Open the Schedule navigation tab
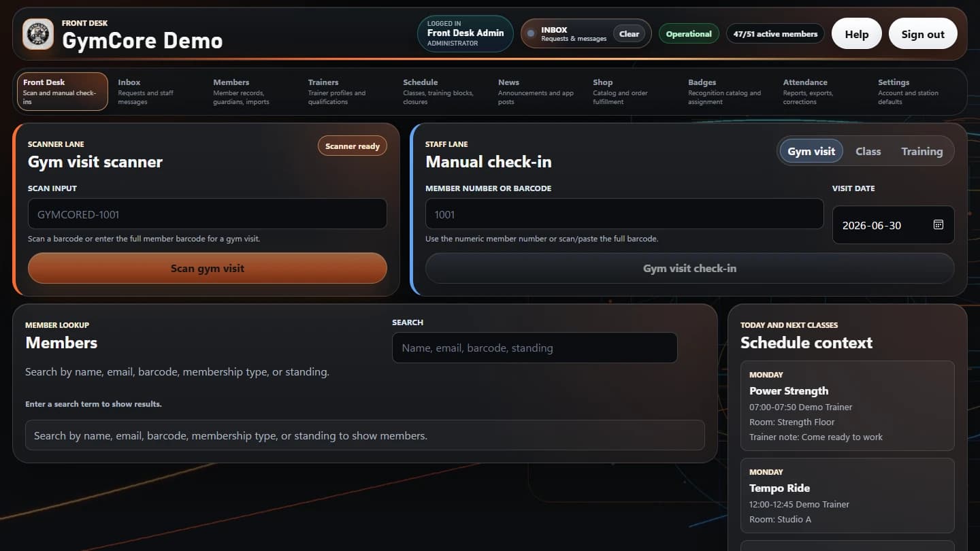Image resolution: width=980 pixels, height=551 pixels. coord(442,91)
